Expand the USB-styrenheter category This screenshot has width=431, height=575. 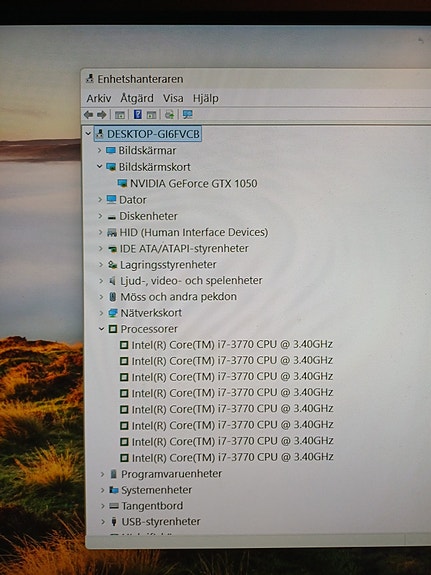103,521
